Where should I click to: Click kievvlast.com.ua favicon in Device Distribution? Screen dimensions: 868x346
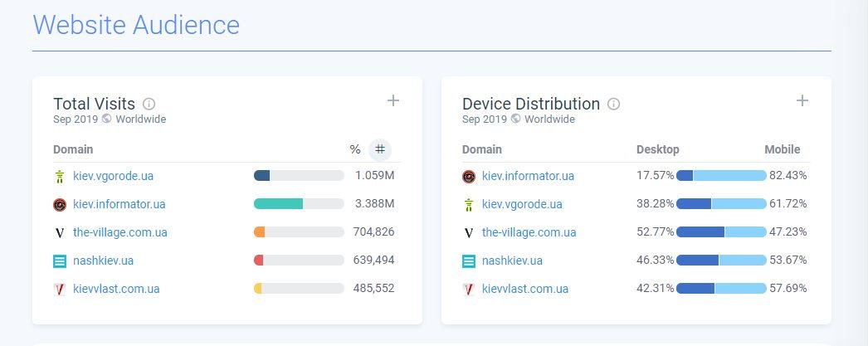(x=469, y=289)
